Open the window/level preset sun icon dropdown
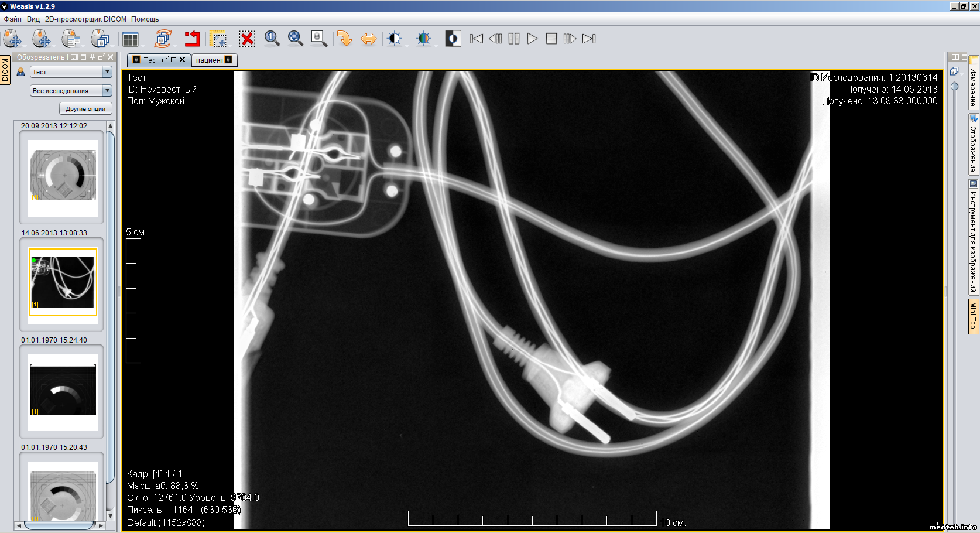 [395, 39]
